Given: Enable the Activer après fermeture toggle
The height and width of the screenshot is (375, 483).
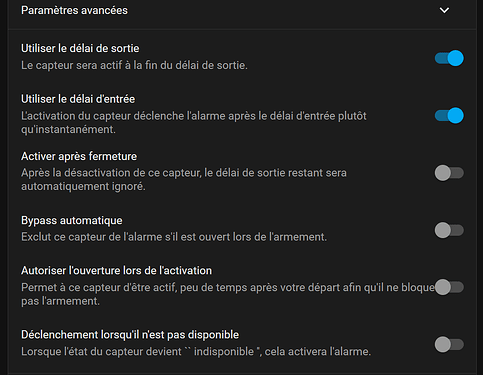Looking at the screenshot, I should 449,173.
